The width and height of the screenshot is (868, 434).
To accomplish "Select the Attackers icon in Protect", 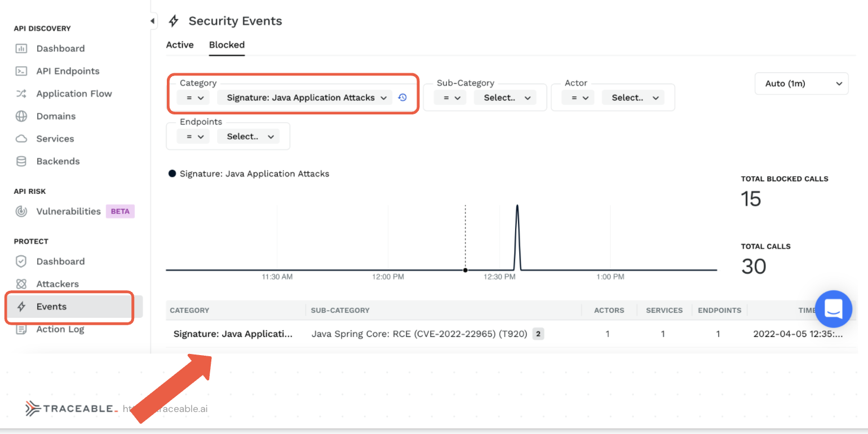I will click(21, 284).
